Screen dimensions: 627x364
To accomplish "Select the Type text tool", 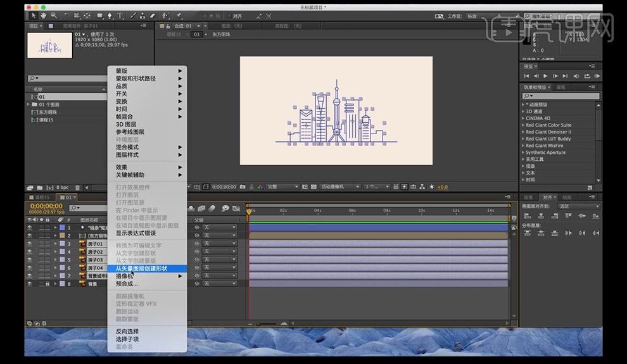I will (x=120, y=16).
